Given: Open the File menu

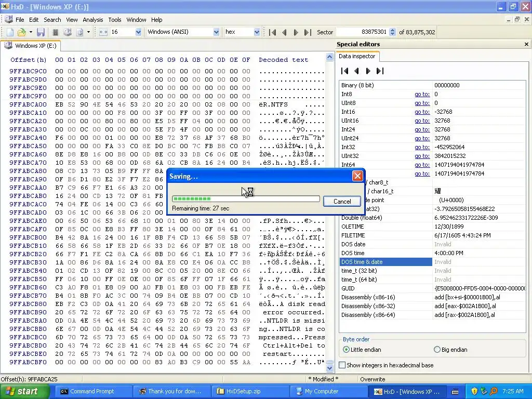Looking at the screenshot, I should pos(20,20).
